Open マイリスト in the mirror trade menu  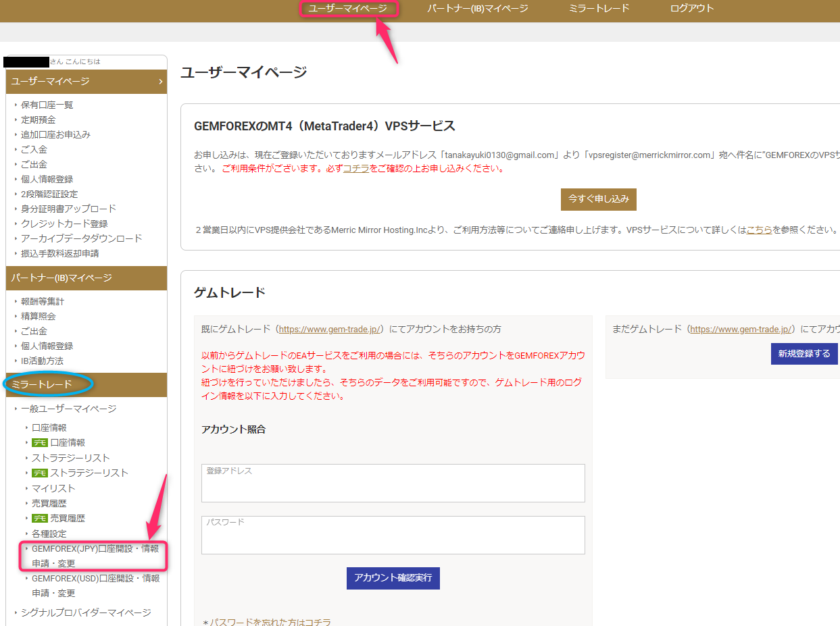click(53, 488)
